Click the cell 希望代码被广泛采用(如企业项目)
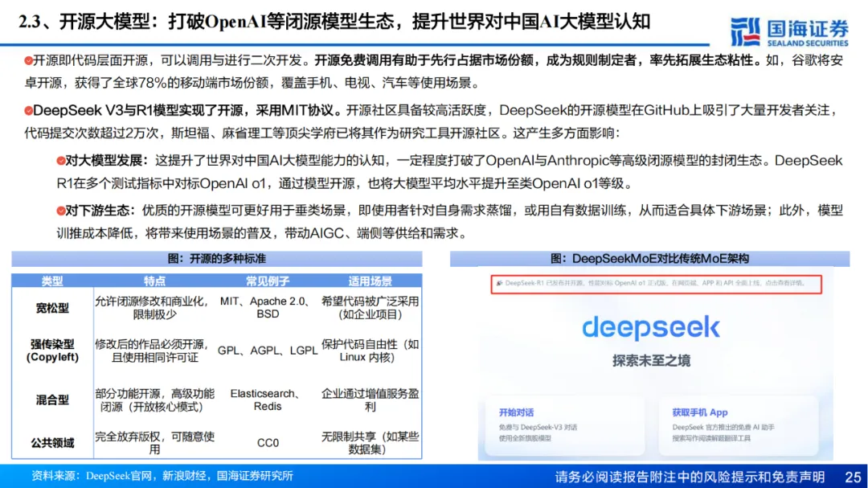868x488 pixels. (x=370, y=307)
